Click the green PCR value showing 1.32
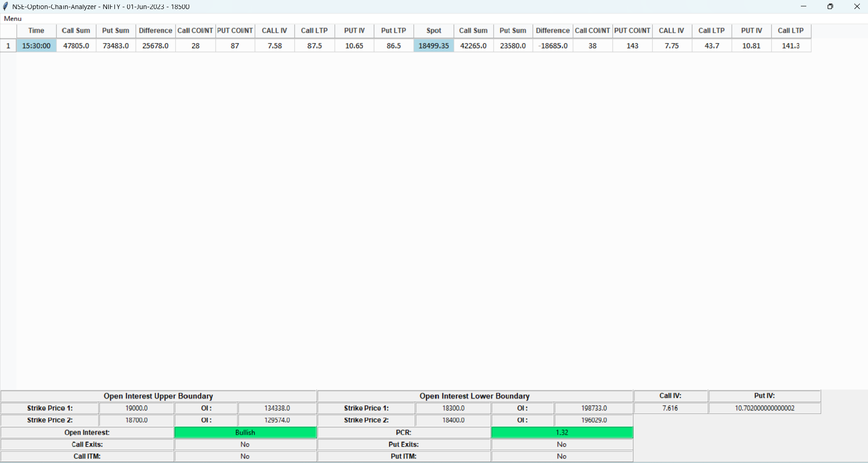This screenshot has width=868, height=463. 561,432
